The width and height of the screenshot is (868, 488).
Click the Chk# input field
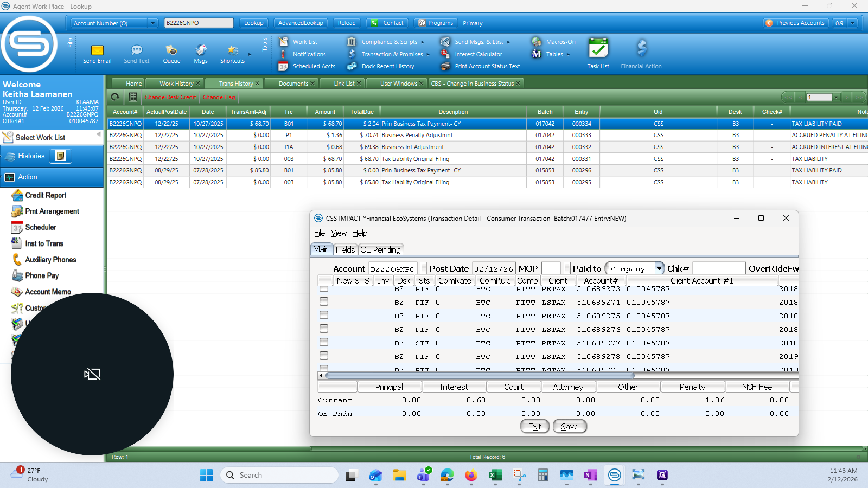pyautogui.click(x=719, y=268)
